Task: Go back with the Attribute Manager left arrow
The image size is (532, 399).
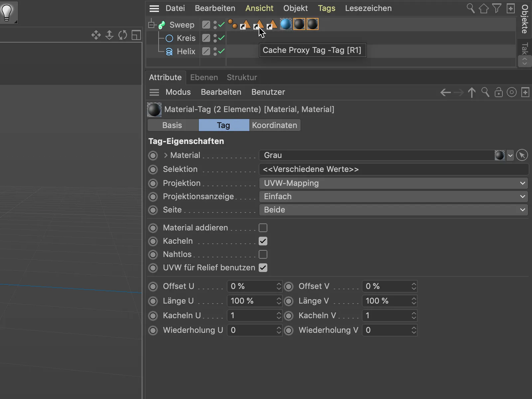Action: [x=446, y=92]
